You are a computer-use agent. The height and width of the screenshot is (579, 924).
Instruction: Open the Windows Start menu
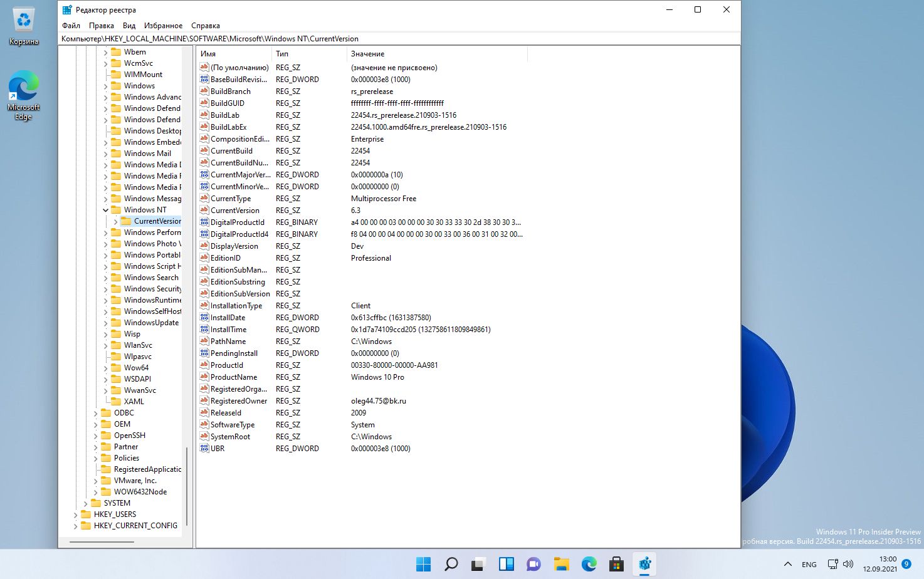point(424,564)
